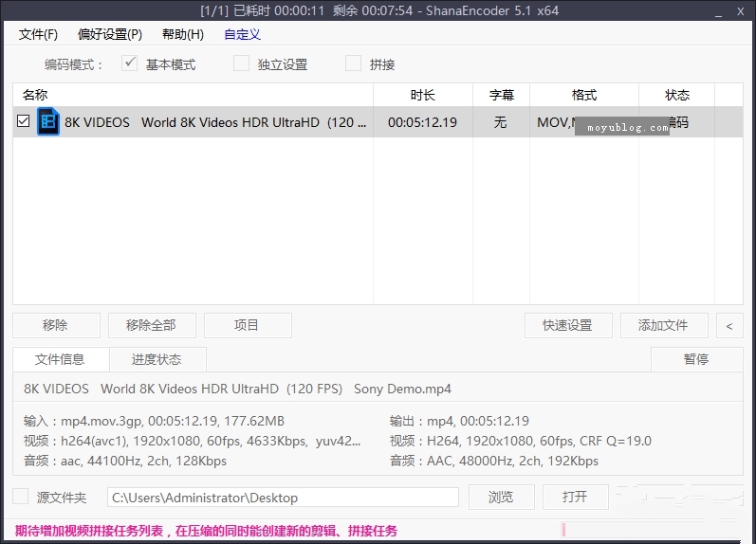Click the 输入：mp4.mov.3gp info line

[x=154, y=421]
